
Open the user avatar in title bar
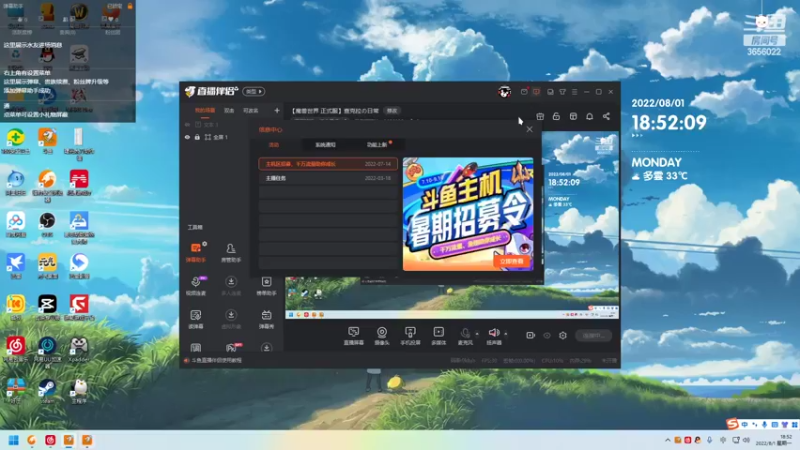505,92
